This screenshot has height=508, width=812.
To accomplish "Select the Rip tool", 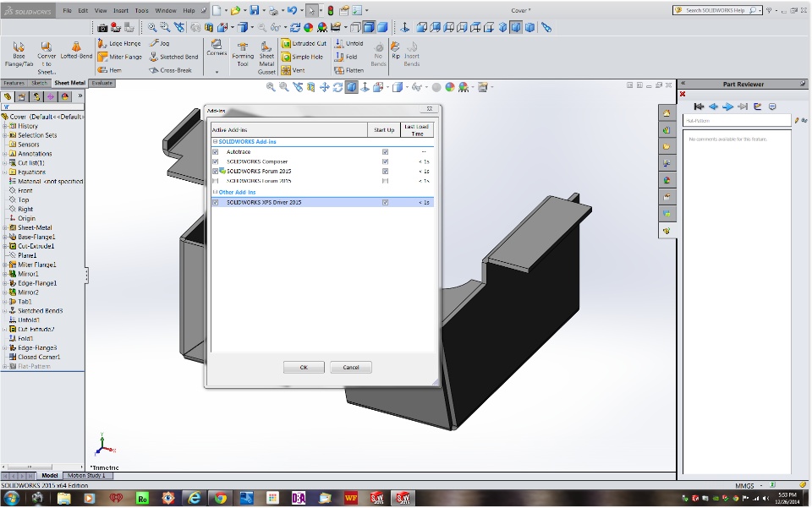I will (x=396, y=51).
